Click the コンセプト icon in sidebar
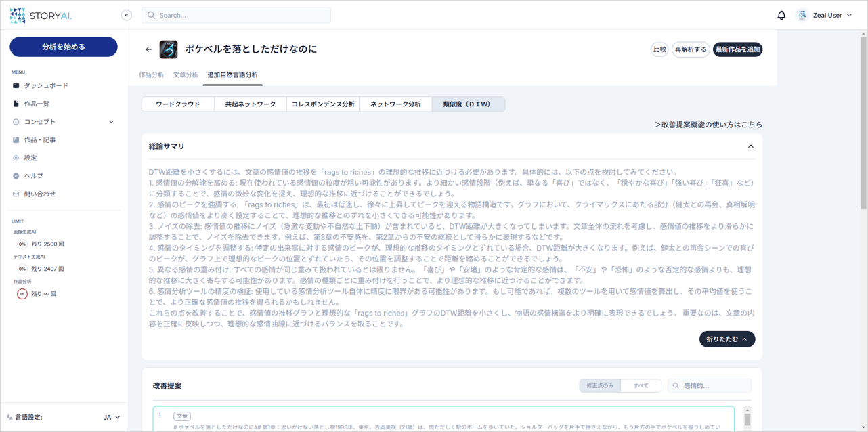Viewport: 868px width, 432px height. tap(16, 122)
